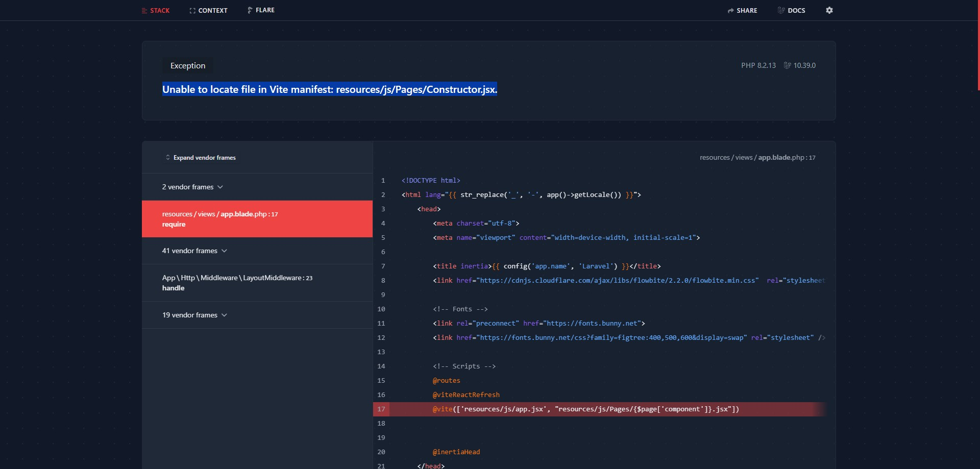The image size is (980, 469).
Task: Click the flowbite.min.css link line
Action: pyautogui.click(x=629, y=281)
